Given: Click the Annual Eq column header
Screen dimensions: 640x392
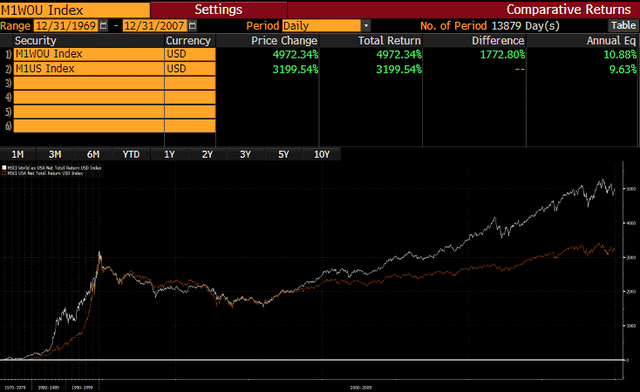Looking at the screenshot, I should 611,41.
